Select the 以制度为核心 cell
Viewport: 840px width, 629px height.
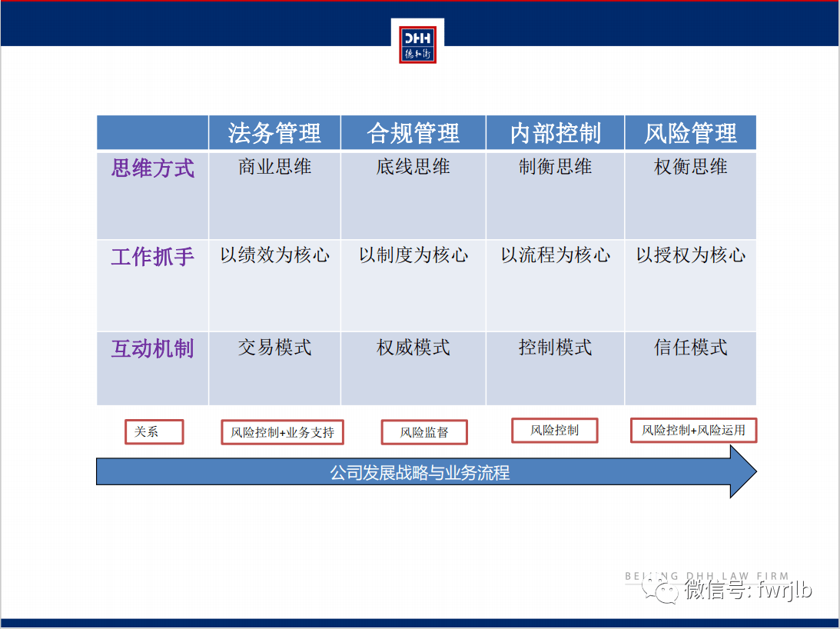413,285
